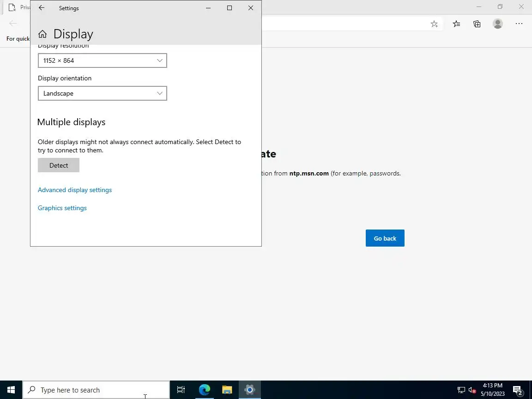Open profile avatar in Edge
This screenshot has height=399, width=532.
[x=498, y=24]
